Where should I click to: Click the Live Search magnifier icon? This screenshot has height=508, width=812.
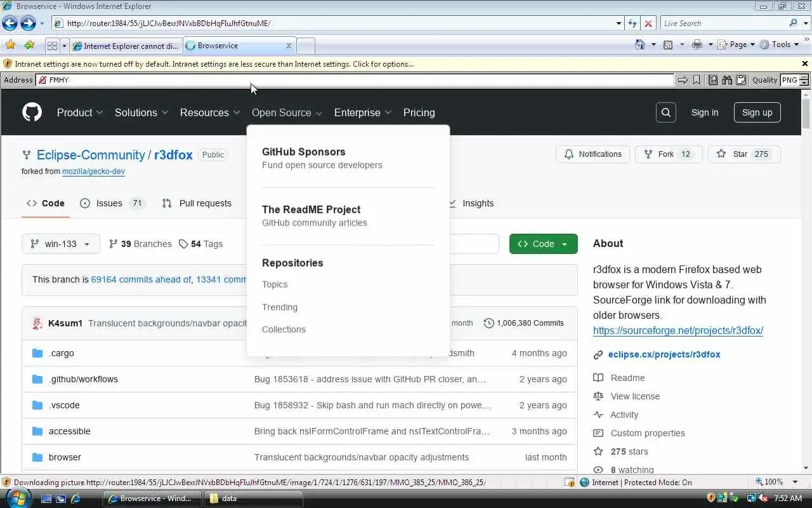pyautogui.click(x=794, y=23)
